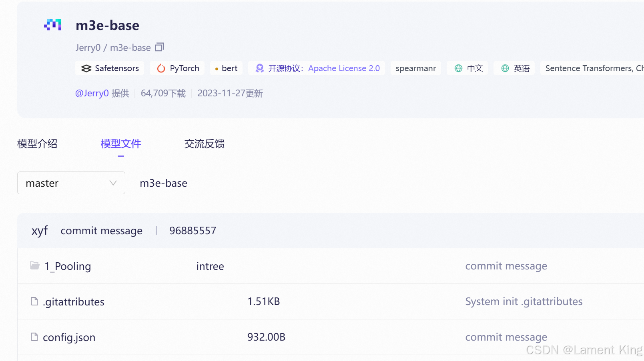The height and width of the screenshot is (361, 644).
Task: Click 'System init .gitattributes' commit text
Action: pyautogui.click(x=524, y=301)
